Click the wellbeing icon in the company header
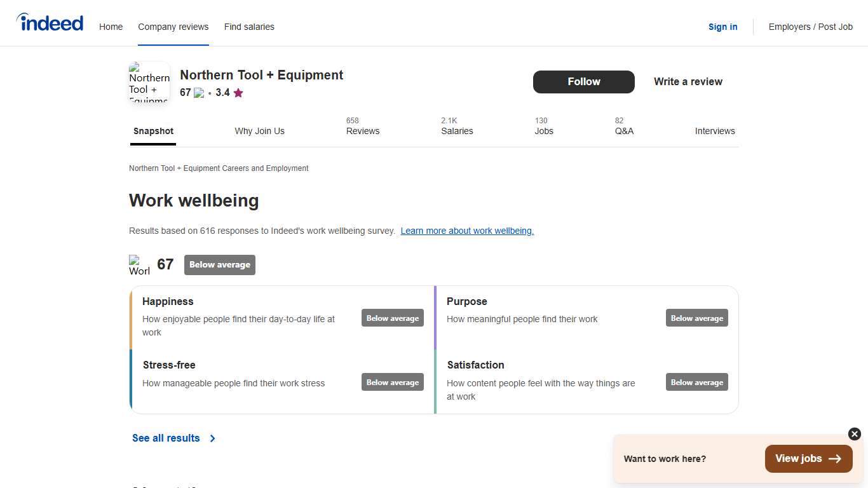868x488 pixels. (x=199, y=93)
